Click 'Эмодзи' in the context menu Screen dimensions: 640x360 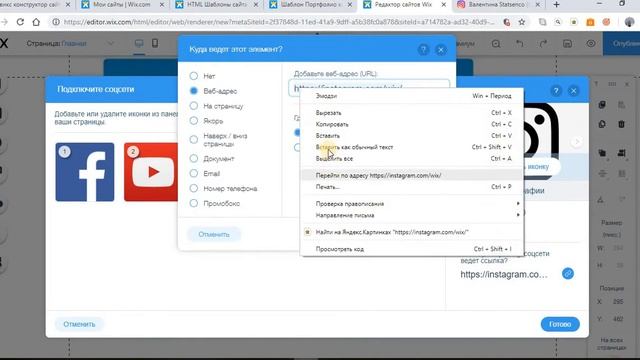coord(411,96)
